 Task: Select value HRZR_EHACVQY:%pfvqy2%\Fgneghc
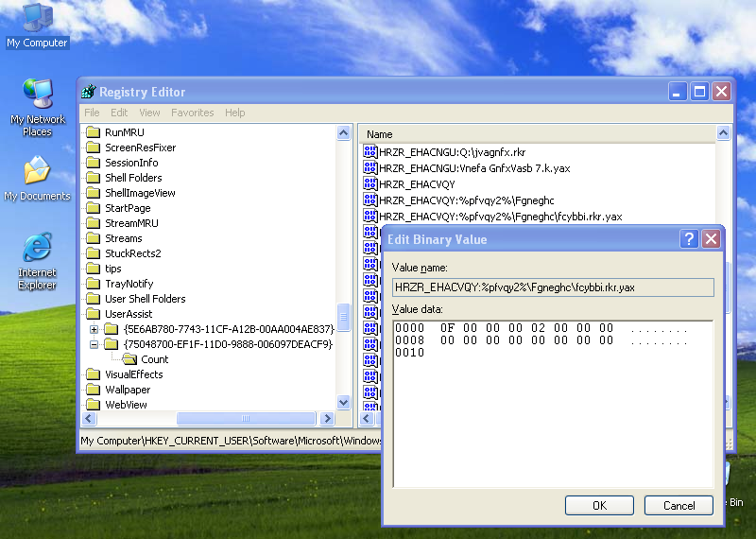pos(466,200)
